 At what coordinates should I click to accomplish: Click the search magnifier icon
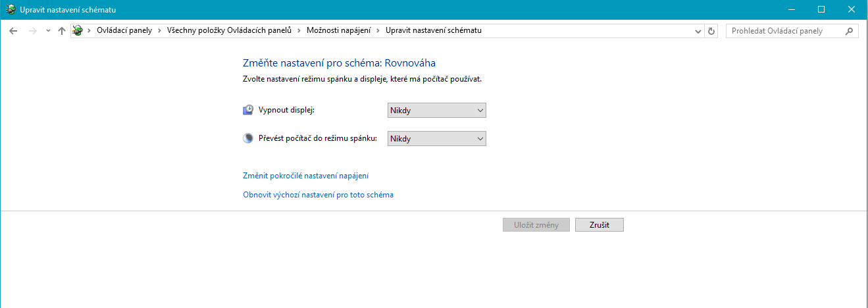pos(850,31)
